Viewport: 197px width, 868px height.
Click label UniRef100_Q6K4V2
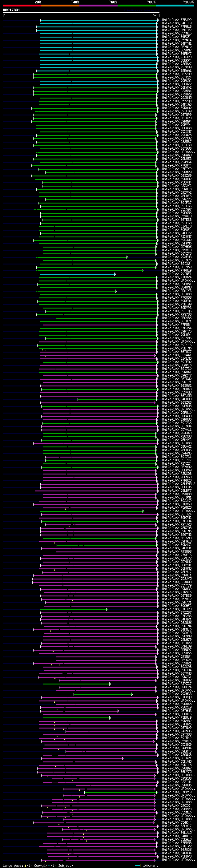(x=177, y=440)
